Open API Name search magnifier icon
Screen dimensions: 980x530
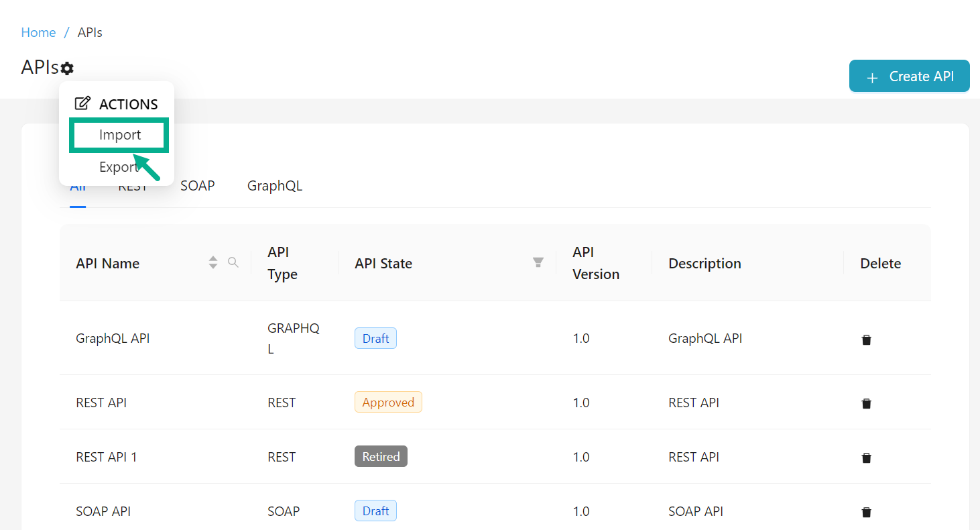tap(233, 262)
